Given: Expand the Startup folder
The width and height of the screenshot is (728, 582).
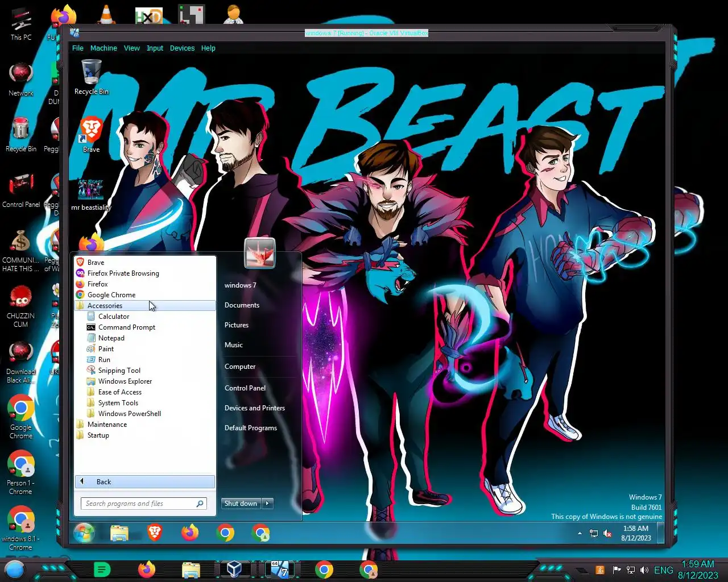Looking at the screenshot, I should pos(145,435).
